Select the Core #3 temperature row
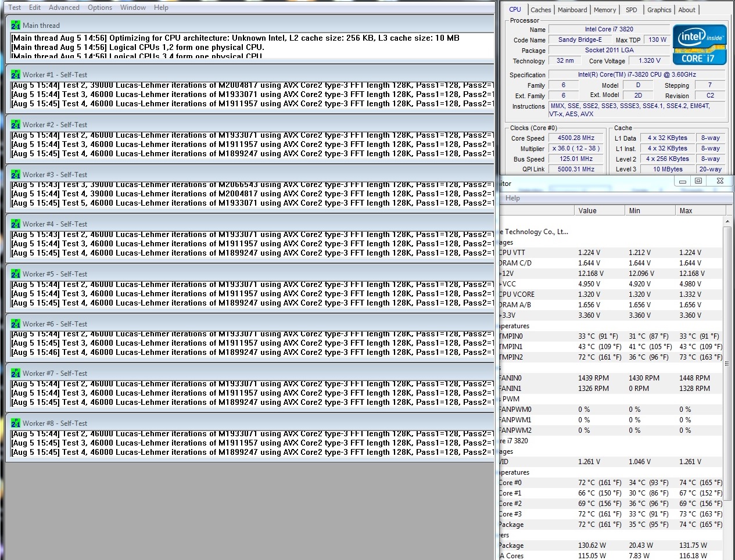 point(611,514)
